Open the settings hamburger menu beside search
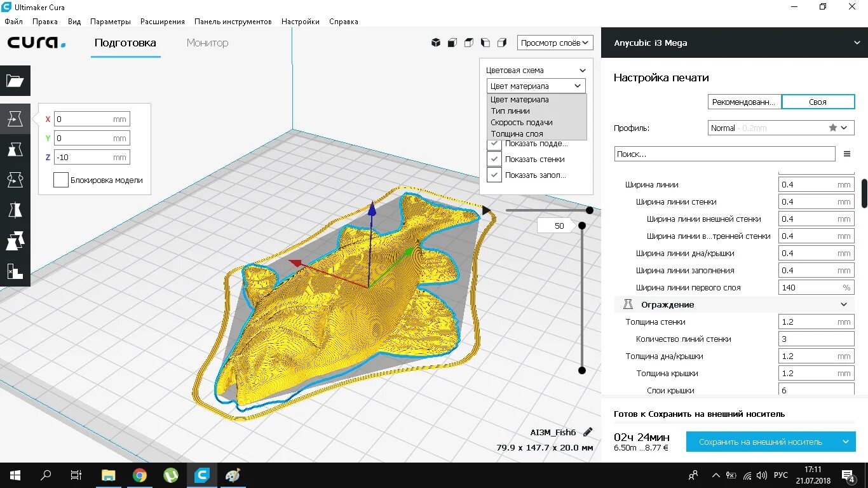The image size is (868, 488). [x=847, y=154]
